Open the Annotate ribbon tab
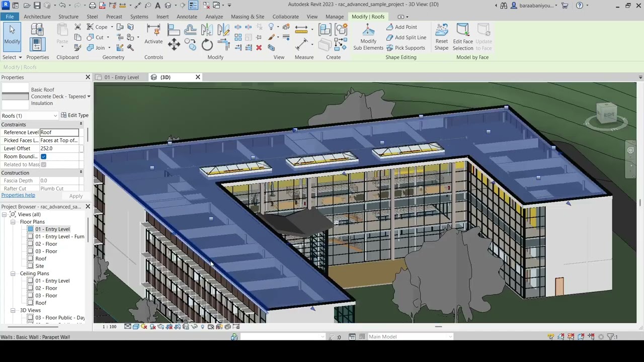The width and height of the screenshot is (644, 362). point(187,17)
